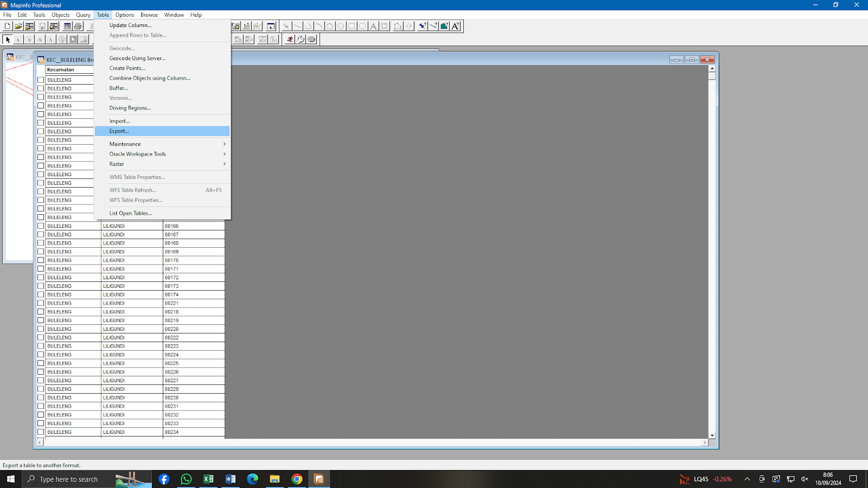Choose Create Points... menu entry

click(162, 68)
